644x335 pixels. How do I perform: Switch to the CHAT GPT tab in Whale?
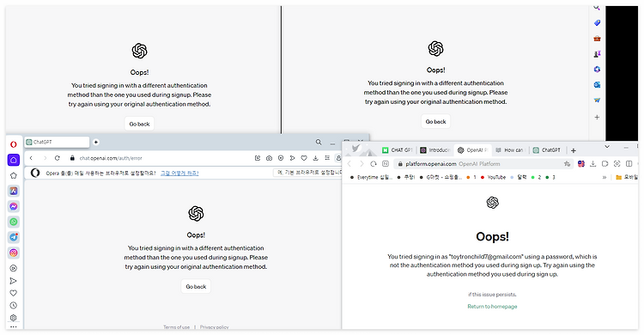pyautogui.click(x=398, y=150)
